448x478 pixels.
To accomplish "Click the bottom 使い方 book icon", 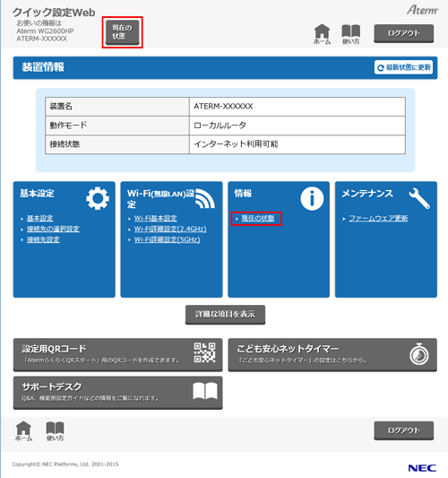I will (x=55, y=431).
